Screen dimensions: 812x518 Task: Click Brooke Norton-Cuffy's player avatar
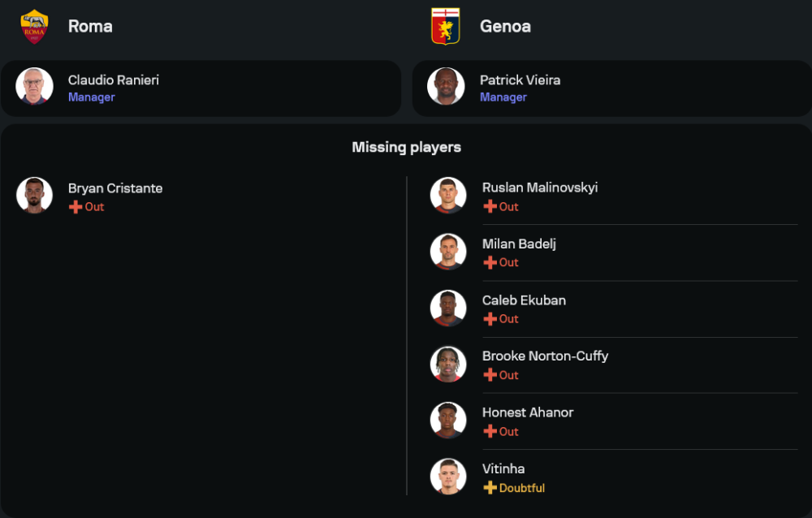coord(448,365)
